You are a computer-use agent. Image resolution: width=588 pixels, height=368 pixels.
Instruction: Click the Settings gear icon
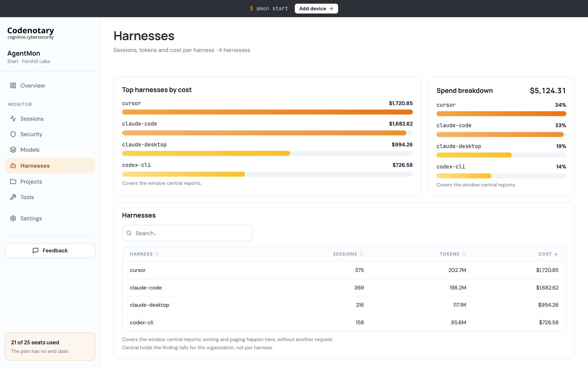(x=13, y=218)
